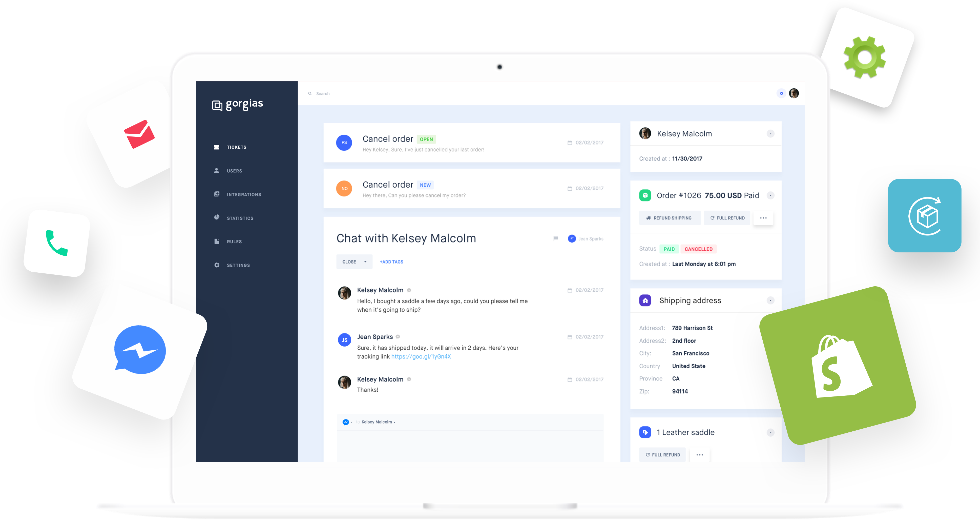980x520 pixels.
Task: Collapse the 1 Leather saddle card
Action: click(770, 433)
